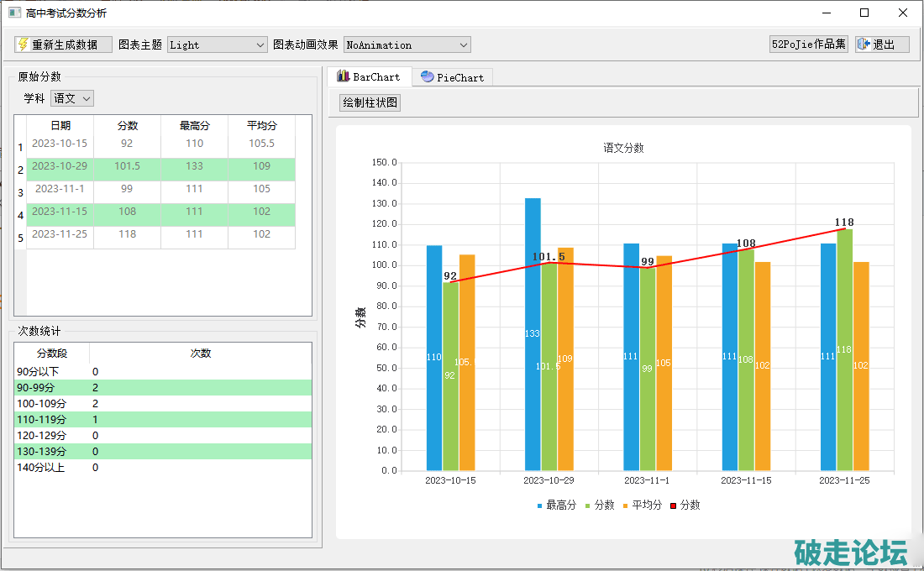This screenshot has width=924, height=571.
Task: Open the 学科 语文 subject dropdown
Action: pos(72,98)
